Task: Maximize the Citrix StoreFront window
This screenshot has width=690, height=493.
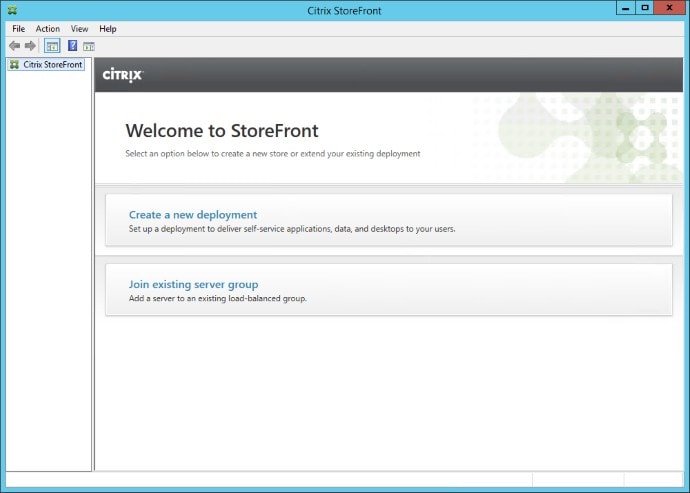Action: point(645,9)
